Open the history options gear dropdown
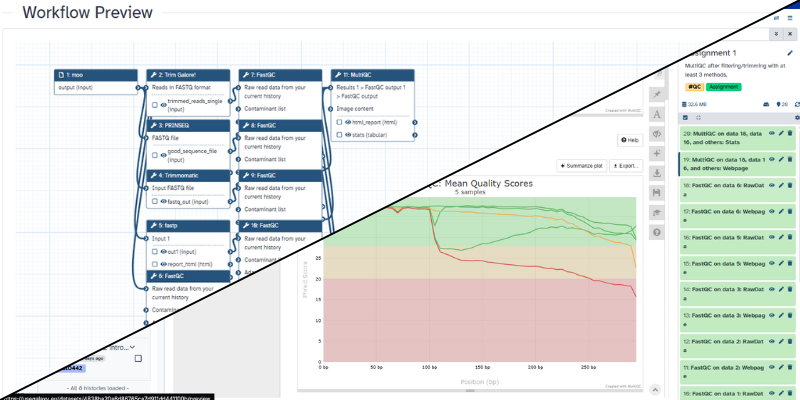800x400 pixels. point(796,117)
